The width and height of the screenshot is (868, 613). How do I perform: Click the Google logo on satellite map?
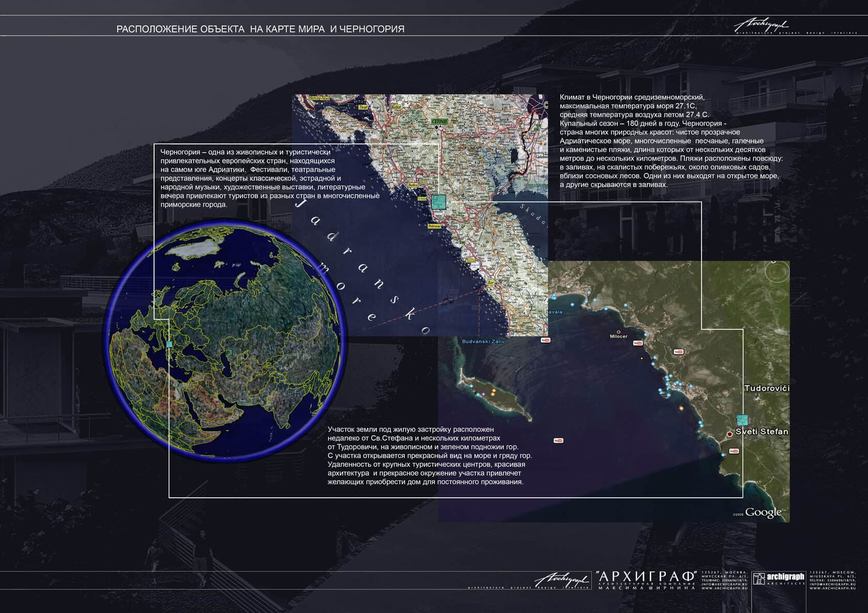[x=764, y=512]
